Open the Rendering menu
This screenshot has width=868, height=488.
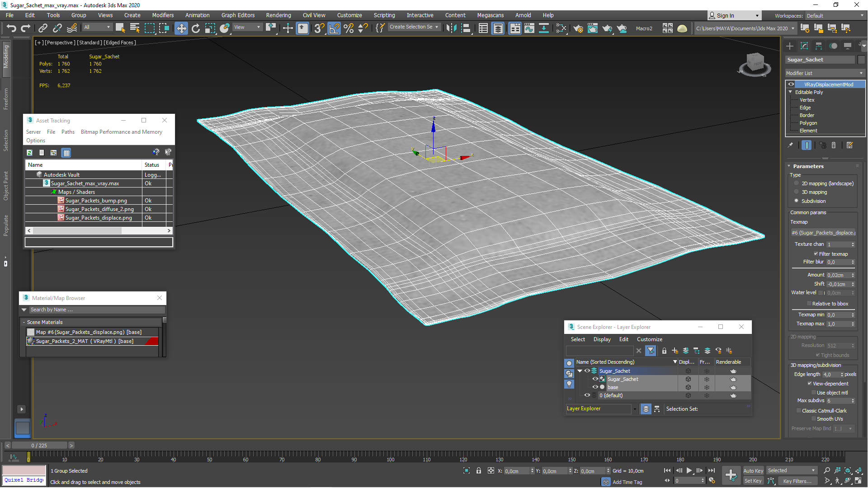pyautogui.click(x=278, y=15)
